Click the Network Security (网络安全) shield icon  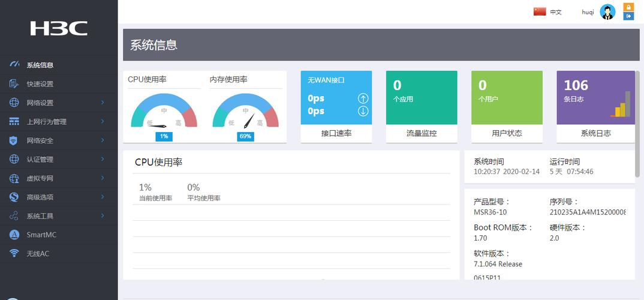14,140
